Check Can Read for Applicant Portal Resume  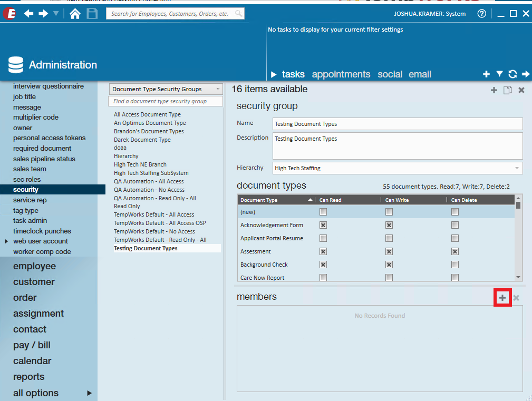click(x=323, y=238)
